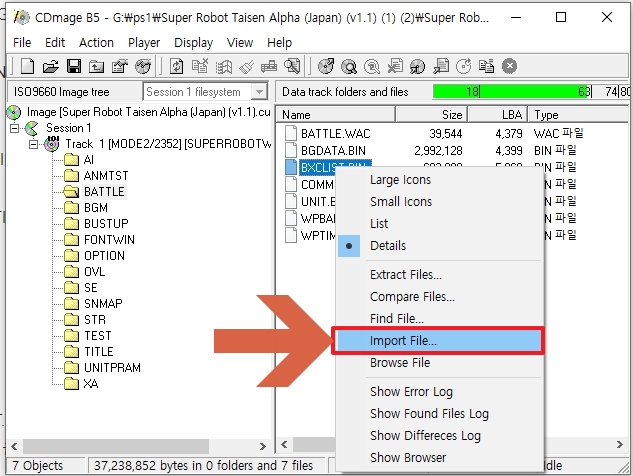Click the disc refresh arrow toolbar icon
The height and width of the screenshot is (476, 633).
point(463,66)
